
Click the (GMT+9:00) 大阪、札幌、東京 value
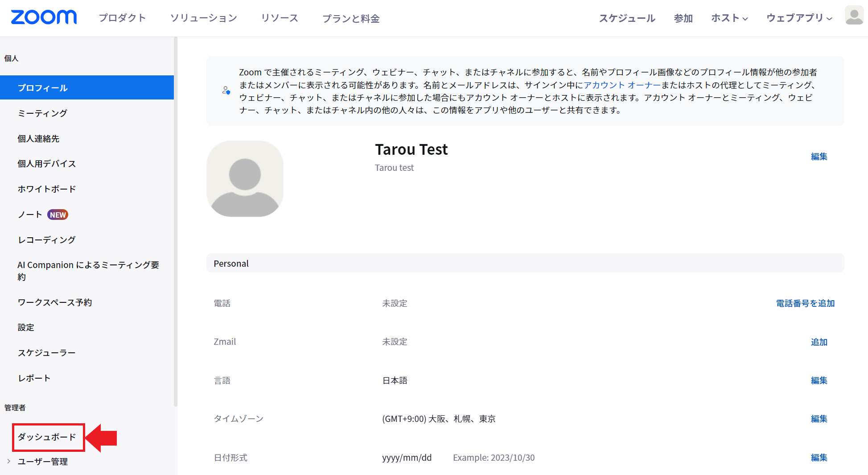point(439,419)
